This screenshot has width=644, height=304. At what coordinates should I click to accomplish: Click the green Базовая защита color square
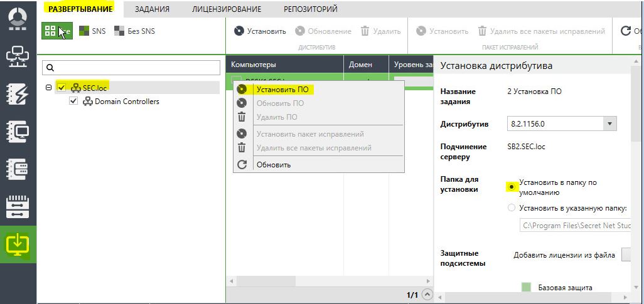tap(526, 287)
